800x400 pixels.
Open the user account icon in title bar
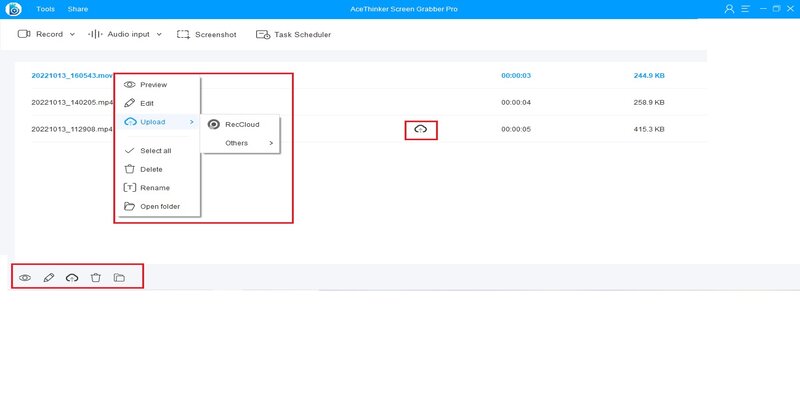click(727, 9)
